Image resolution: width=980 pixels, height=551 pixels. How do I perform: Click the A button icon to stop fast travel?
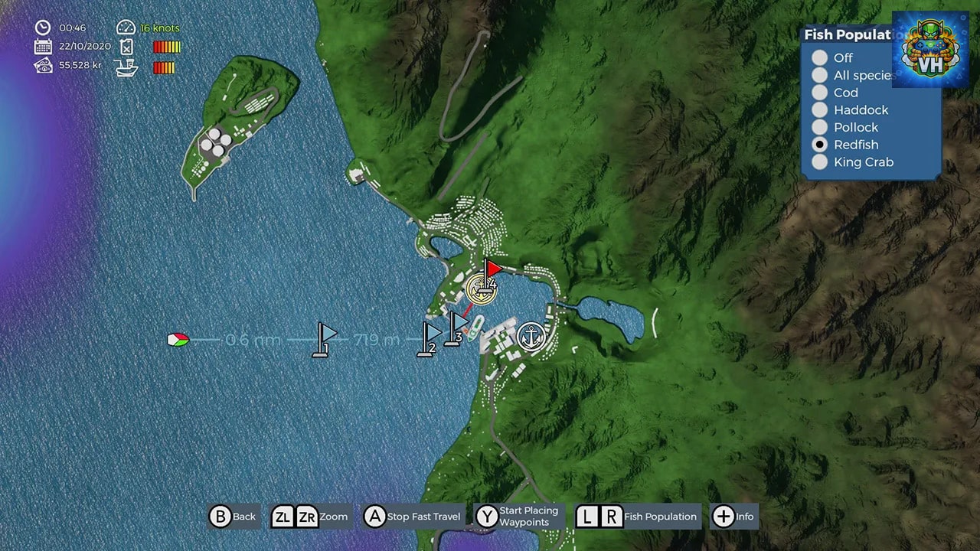coord(374,517)
